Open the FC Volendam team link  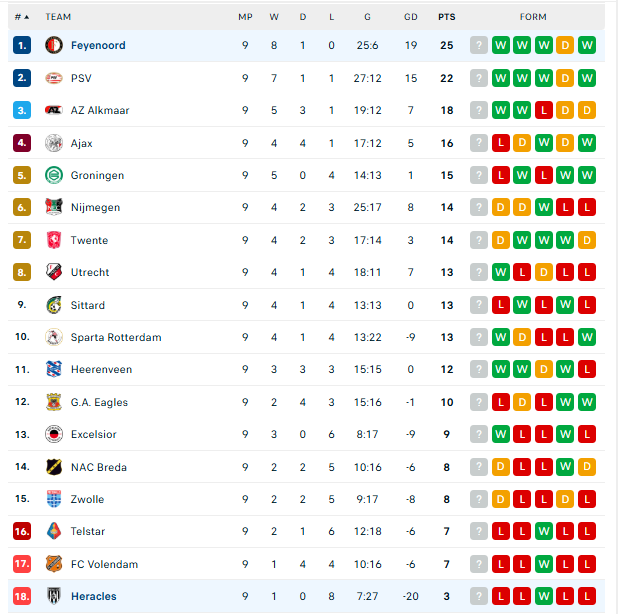coord(104,564)
